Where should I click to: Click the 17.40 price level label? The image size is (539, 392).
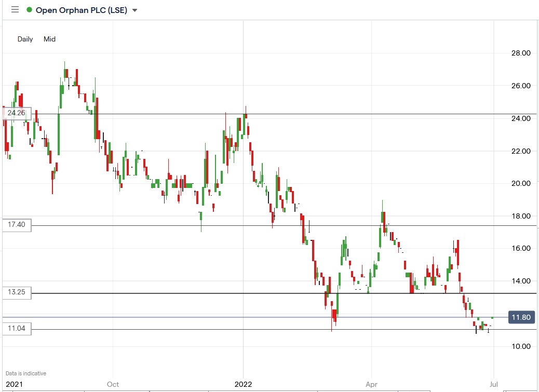[x=17, y=225]
